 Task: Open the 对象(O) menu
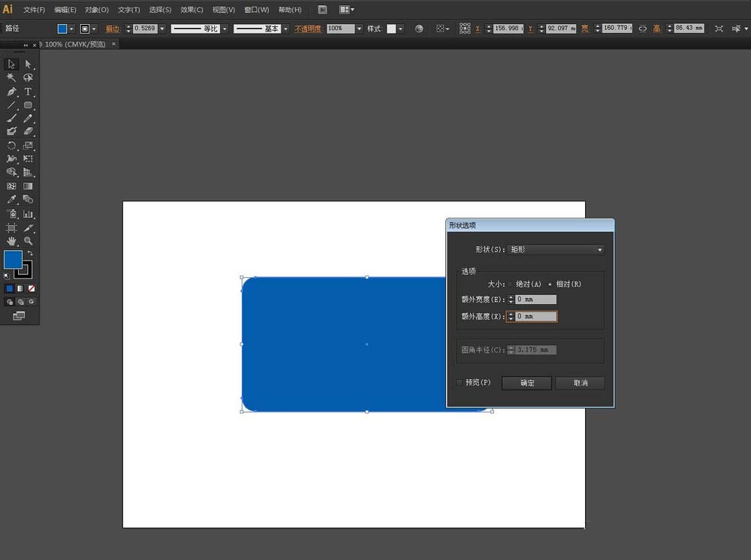(97, 10)
